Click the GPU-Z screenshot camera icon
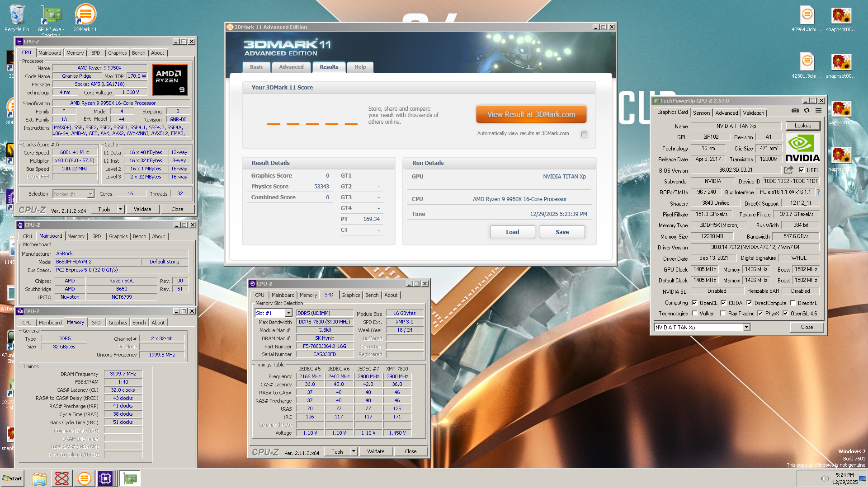Viewport: 868px width, 488px height. pyautogui.click(x=795, y=111)
